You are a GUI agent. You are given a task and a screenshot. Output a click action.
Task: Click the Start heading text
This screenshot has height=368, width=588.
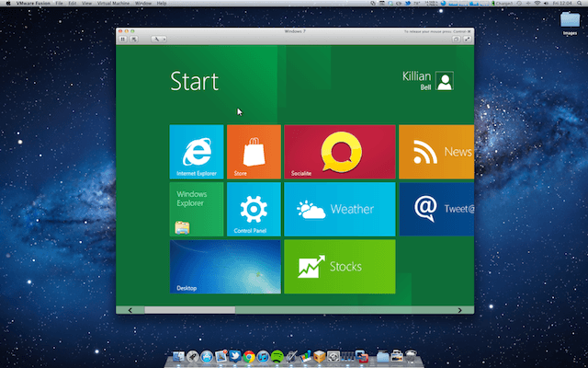194,81
